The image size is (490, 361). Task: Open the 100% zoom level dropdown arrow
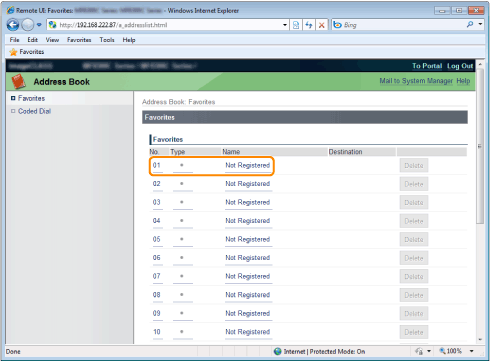[472, 351]
